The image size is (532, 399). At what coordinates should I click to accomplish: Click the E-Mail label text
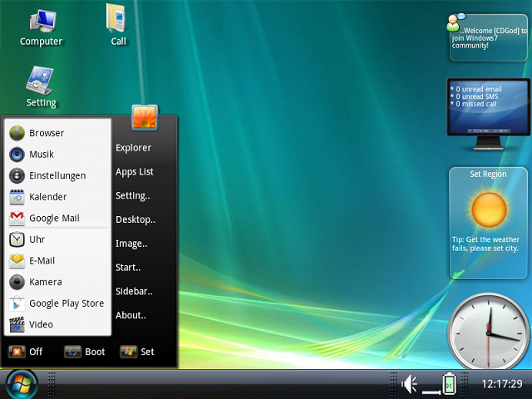pyautogui.click(x=42, y=261)
